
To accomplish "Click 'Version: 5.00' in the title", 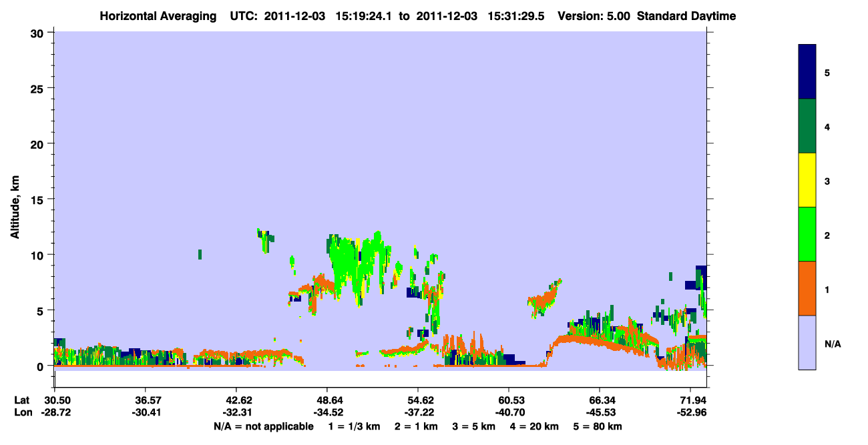I will point(594,16).
